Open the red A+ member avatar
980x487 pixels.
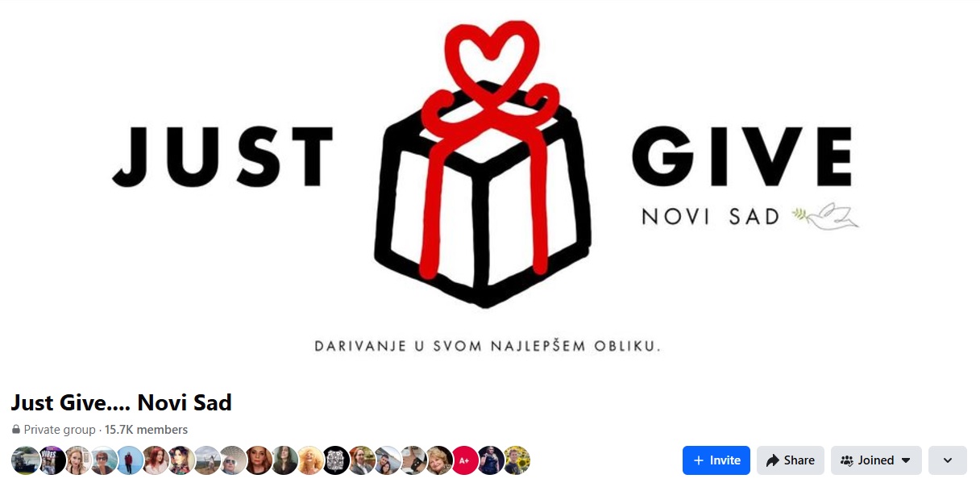click(x=465, y=460)
